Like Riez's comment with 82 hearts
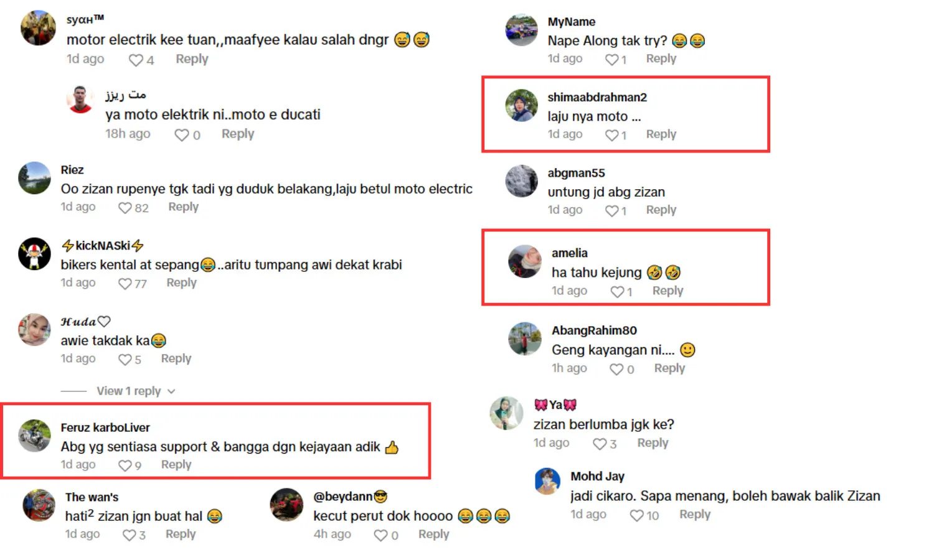Screen dimensions: 934x560 [125, 208]
